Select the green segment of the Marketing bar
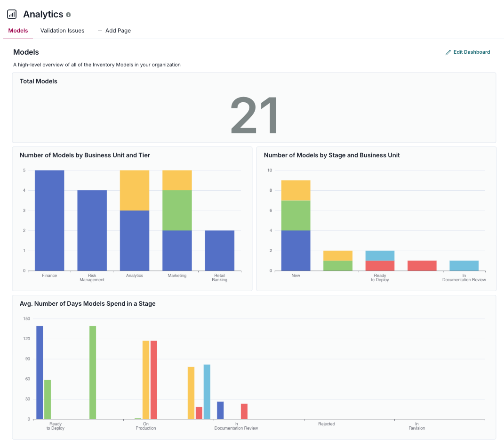Viewport: 504px width, 448px height. coord(177,210)
